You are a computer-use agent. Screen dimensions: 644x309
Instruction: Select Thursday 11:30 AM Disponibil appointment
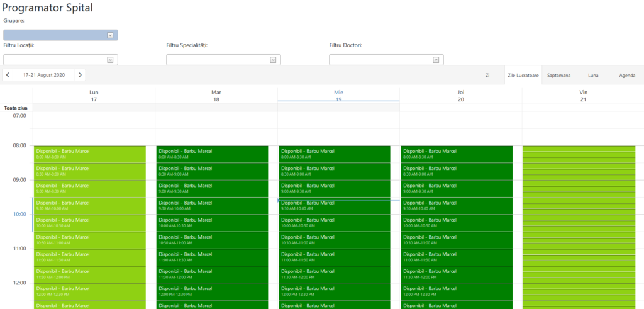pos(456,274)
